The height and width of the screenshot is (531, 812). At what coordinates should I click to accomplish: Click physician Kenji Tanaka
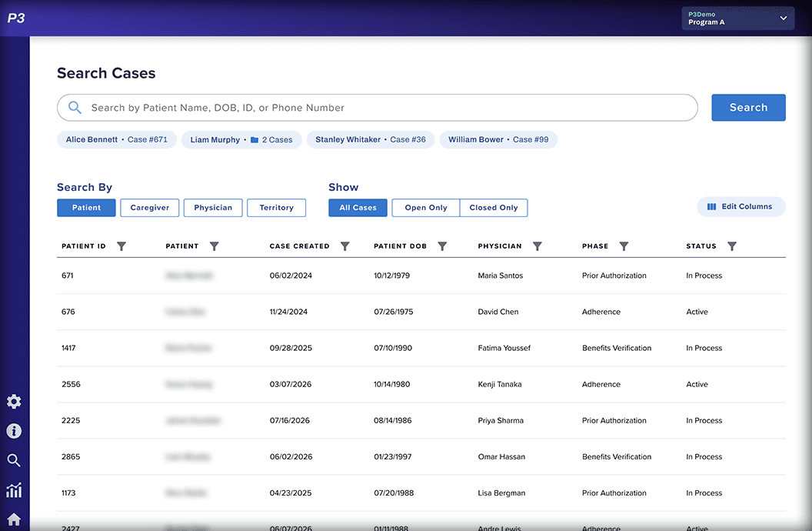tap(500, 384)
